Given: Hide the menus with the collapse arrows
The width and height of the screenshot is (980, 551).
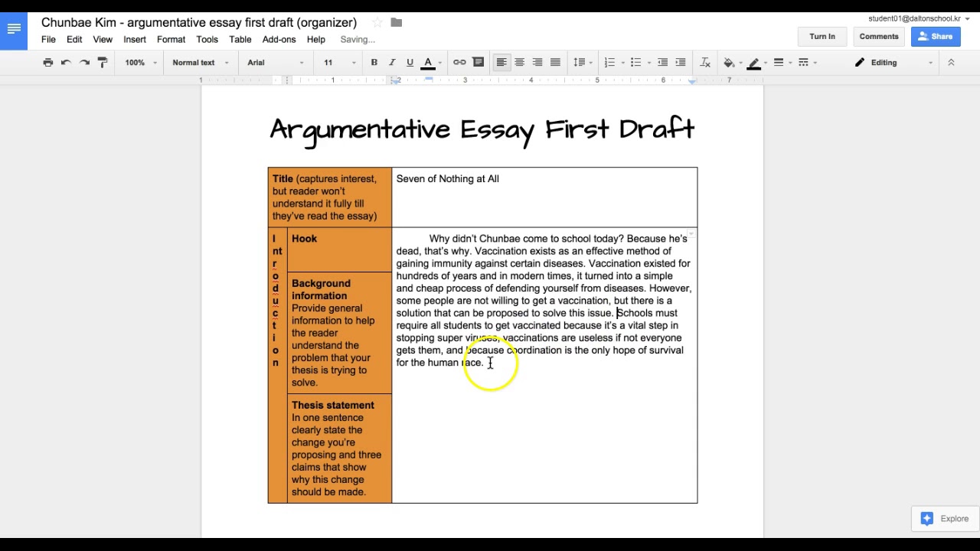Looking at the screenshot, I should tap(951, 63).
